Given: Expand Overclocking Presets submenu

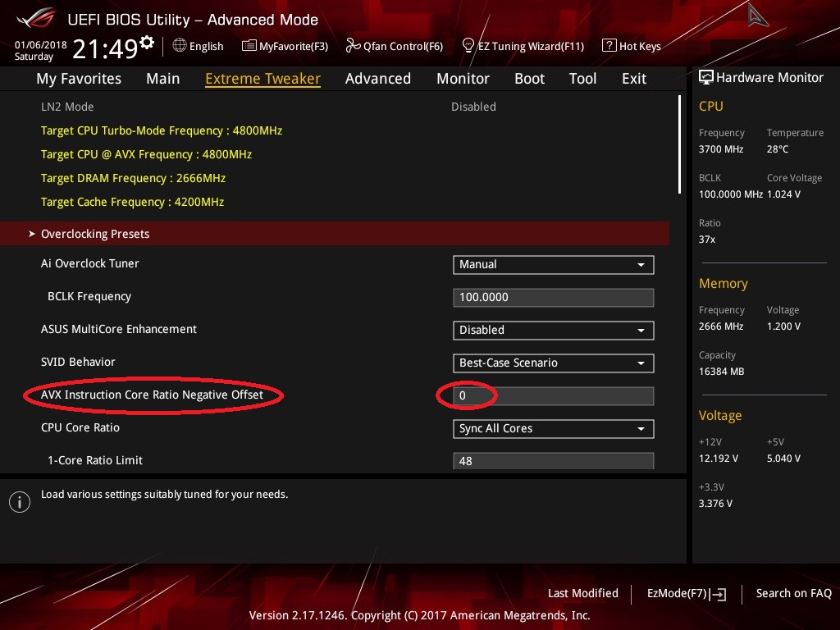Looking at the screenshot, I should click(x=335, y=234).
